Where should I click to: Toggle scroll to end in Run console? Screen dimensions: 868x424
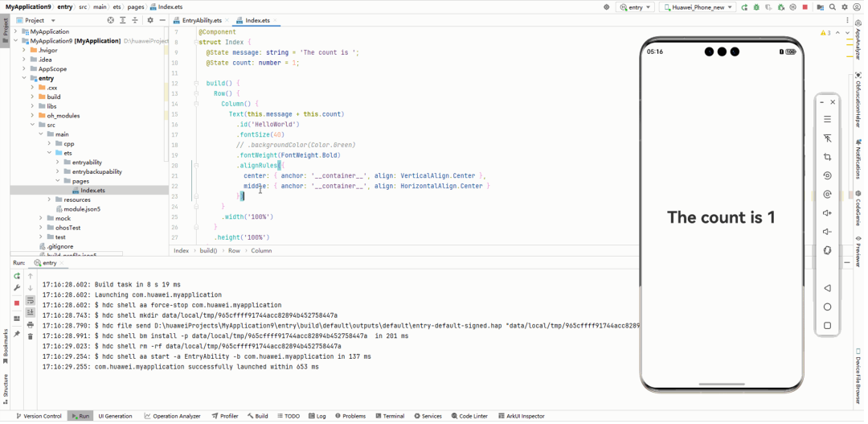tap(31, 312)
